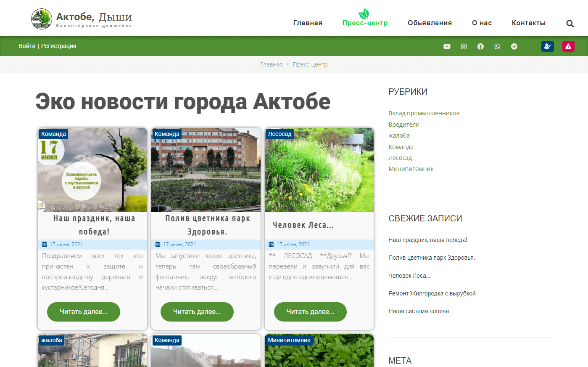588x367 pixels.
Task: Click the blue user-check icon button
Action: coord(548,46)
